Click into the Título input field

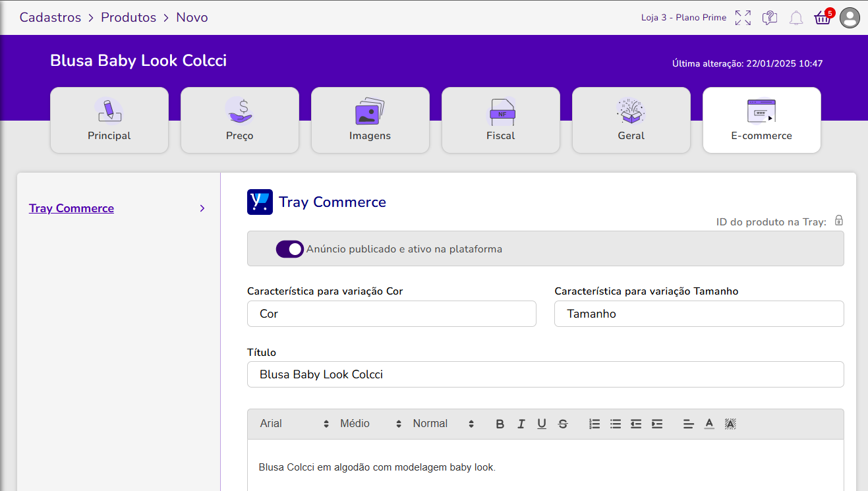(546, 374)
